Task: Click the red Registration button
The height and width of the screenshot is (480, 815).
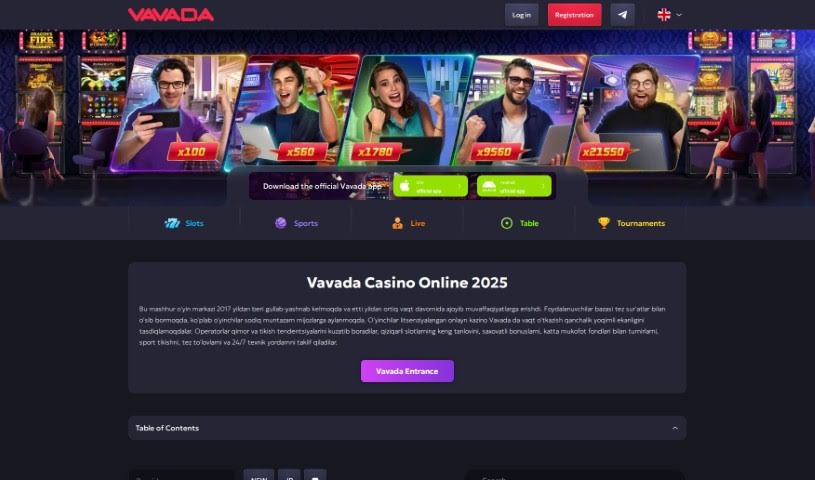Action: [x=574, y=15]
